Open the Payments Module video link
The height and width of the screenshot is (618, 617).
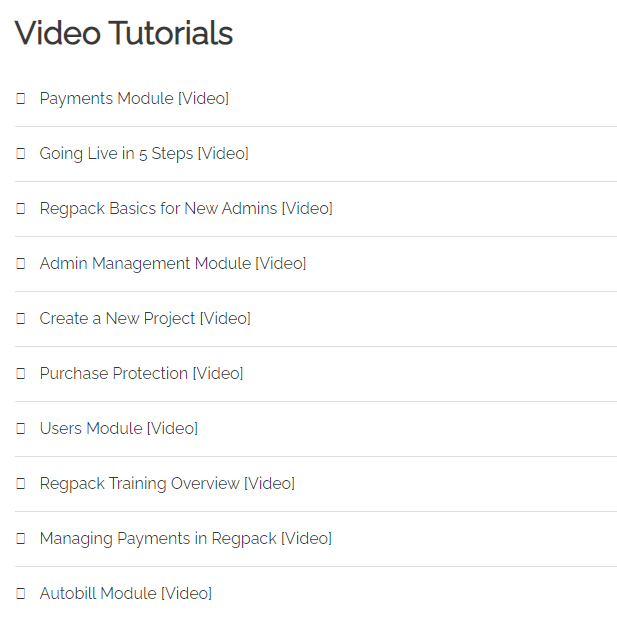click(134, 98)
